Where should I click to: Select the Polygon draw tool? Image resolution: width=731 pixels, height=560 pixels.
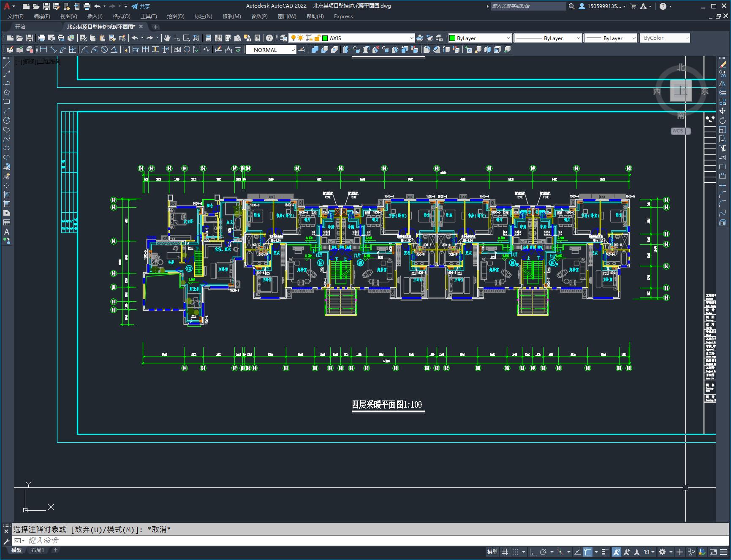click(7, 92)
